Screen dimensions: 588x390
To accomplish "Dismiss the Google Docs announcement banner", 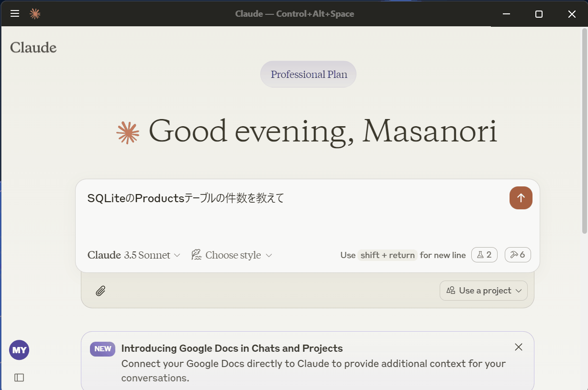I will 519,347.
